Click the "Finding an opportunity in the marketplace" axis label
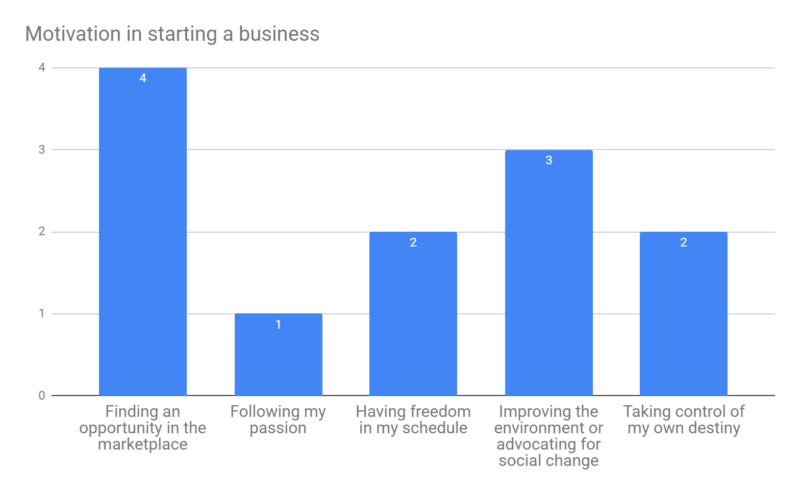Screen dimensions: 800x494 (143, 427)
